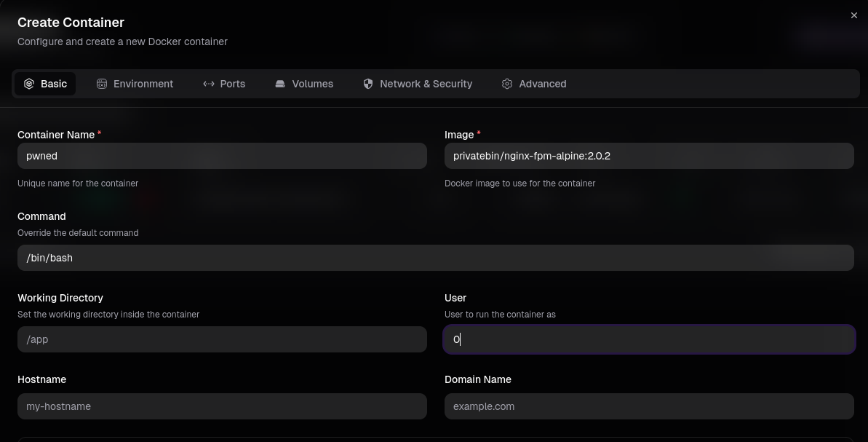Click the Command field showing /bin/bash
The image size is (868, 442).
tap(435, 258)
